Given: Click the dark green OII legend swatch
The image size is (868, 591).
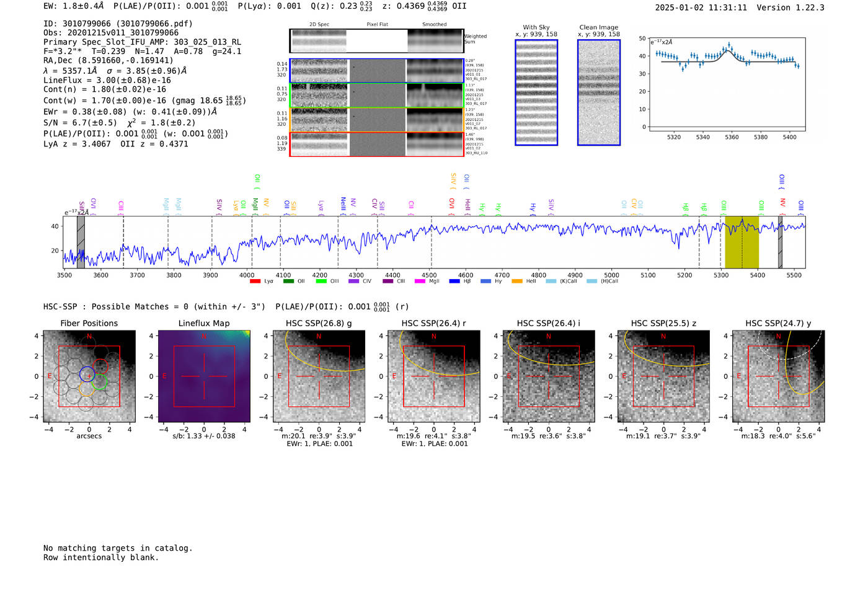Looking at the screenshot, I should pos(288,282).
